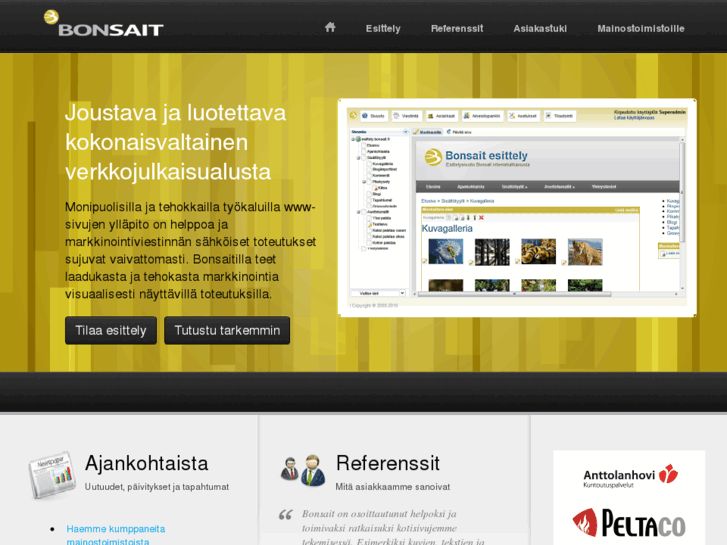This screenshot has width=727, height=545.
Task: Click the Kuvagalleria title in the screenshot
Action: pyautogui.click(x=447, y=228)
